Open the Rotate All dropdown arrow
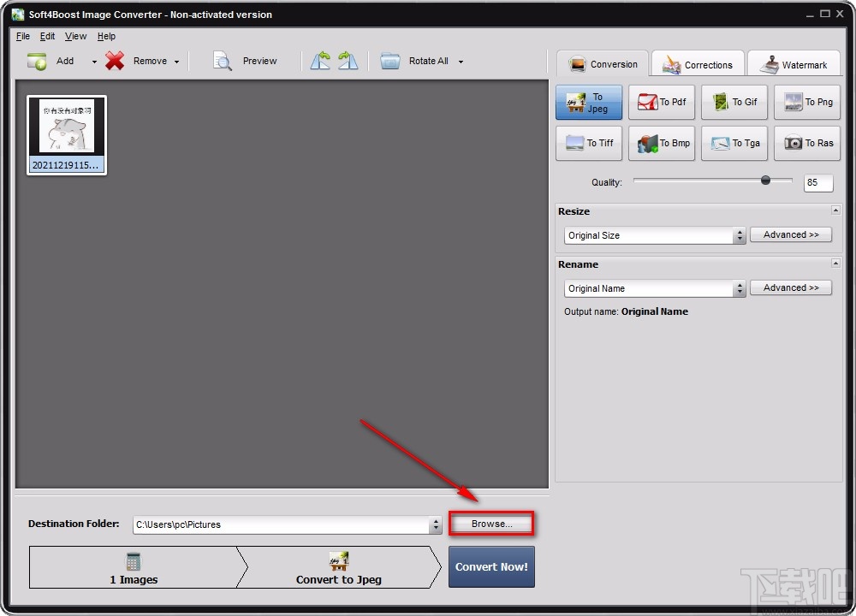 click(461, 62)
